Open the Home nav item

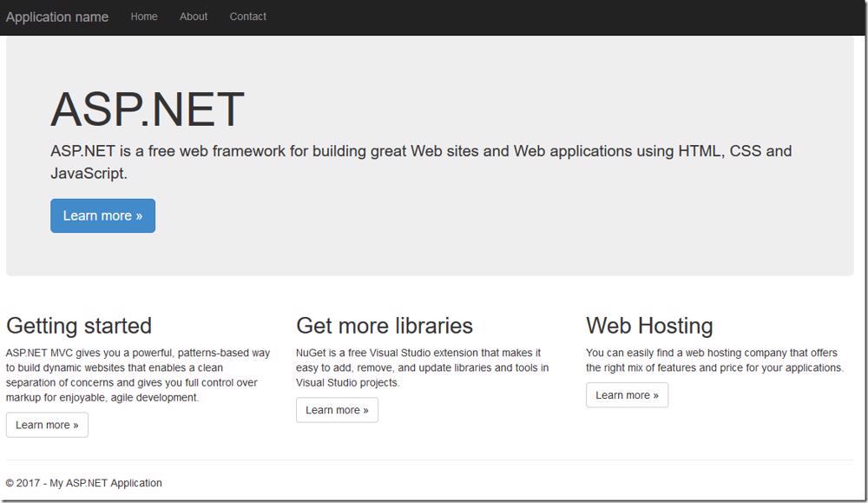pos(144,17)
